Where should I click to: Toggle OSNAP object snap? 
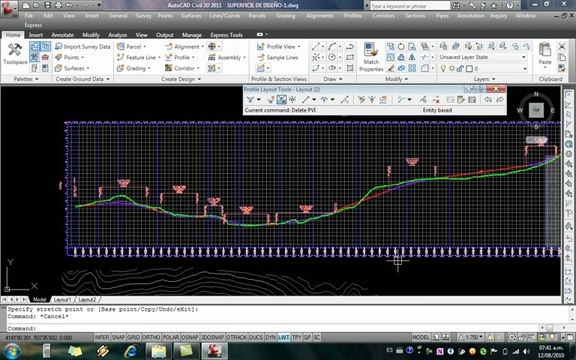click(190, 337)
